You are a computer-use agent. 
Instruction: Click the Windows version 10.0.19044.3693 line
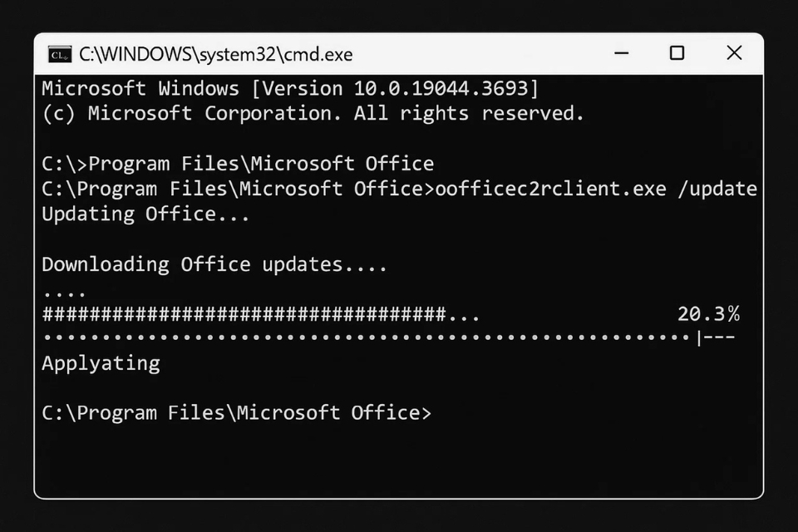coord(290,88)
